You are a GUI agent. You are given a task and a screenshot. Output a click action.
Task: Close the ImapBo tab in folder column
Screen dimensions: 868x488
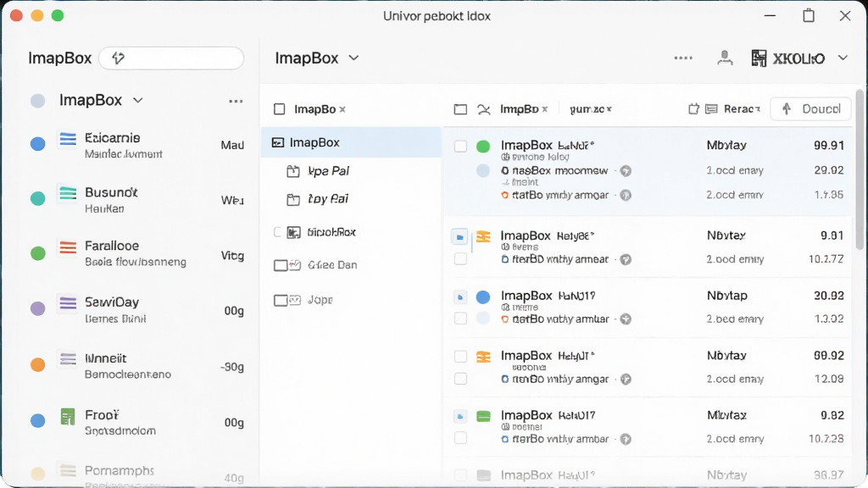342,109
